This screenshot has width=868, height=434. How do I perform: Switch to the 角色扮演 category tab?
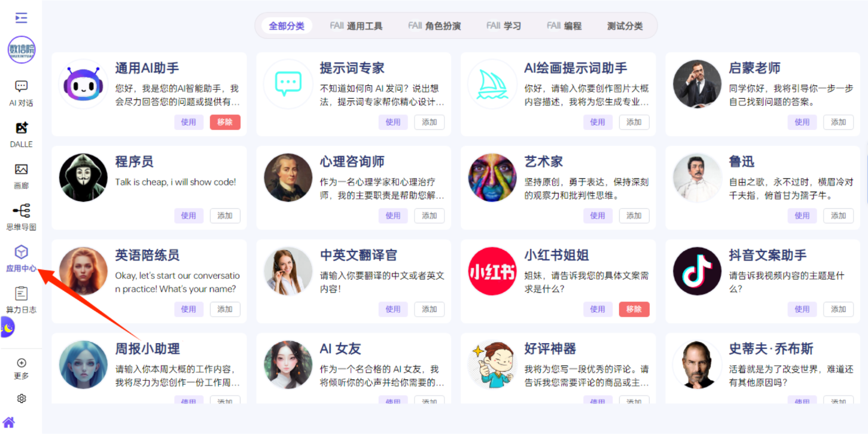pos(434,26)
